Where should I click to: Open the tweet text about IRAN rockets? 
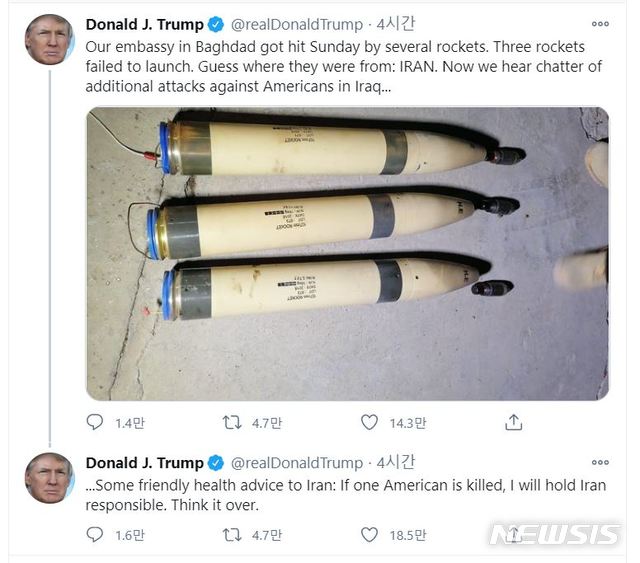[344, 67]
